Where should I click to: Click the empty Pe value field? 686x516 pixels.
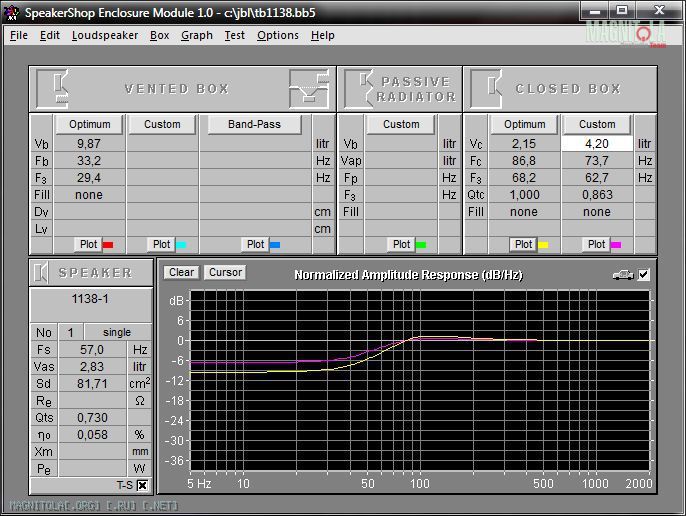click(92, 469)
